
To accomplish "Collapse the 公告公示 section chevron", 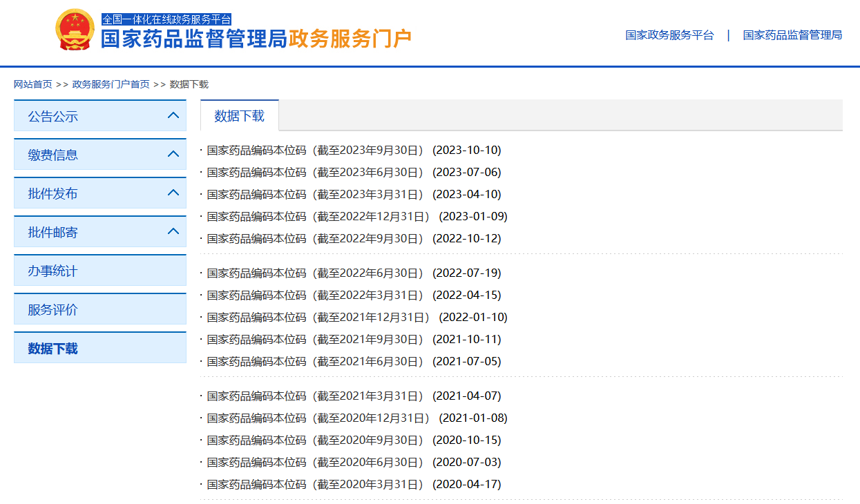I will pos(173,116).
